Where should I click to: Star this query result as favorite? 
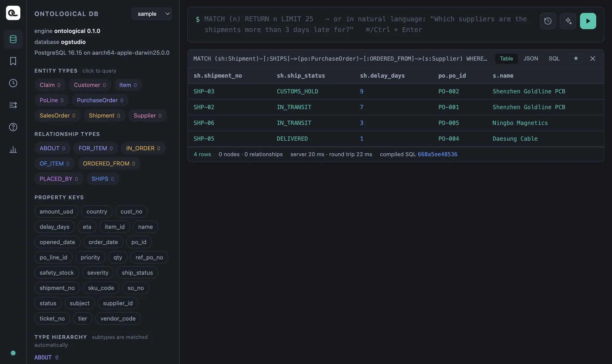pyautogui.click(x=576, y=58)
